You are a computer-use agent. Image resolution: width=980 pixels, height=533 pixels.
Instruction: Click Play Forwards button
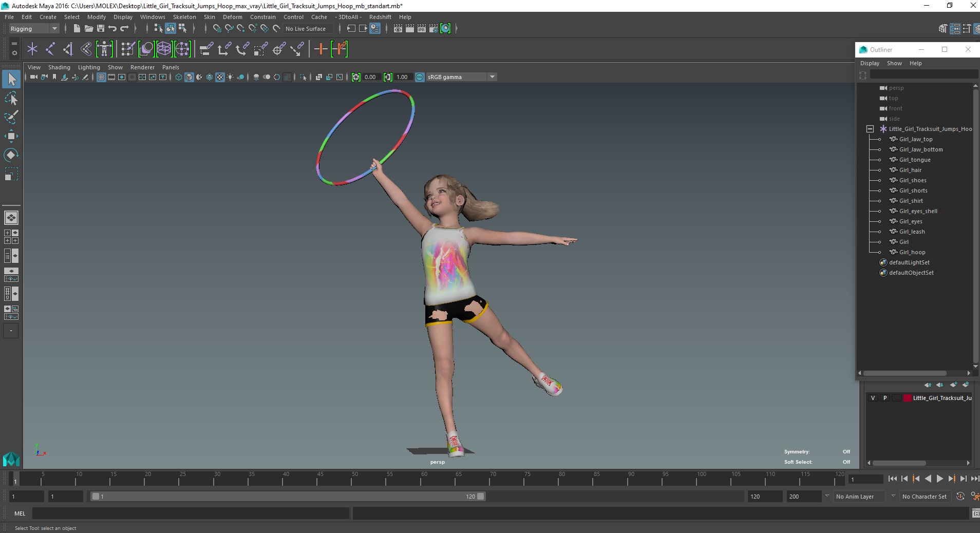coord(939,479)
